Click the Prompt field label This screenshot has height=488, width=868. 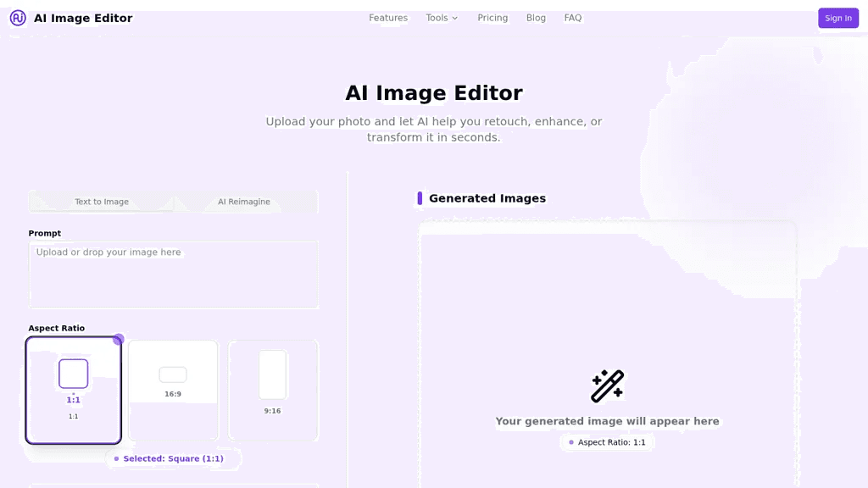click(x=45, y=234)
